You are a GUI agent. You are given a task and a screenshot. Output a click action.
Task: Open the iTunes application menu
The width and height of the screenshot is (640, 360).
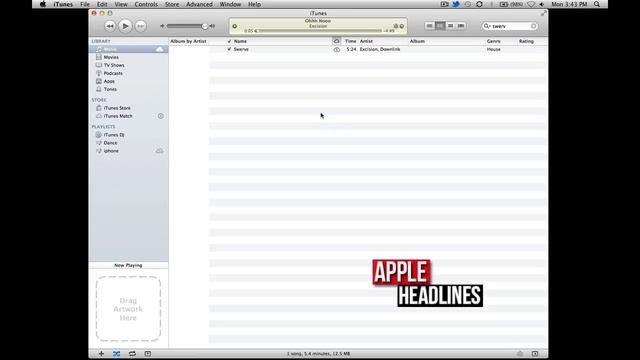pos(63,4)
